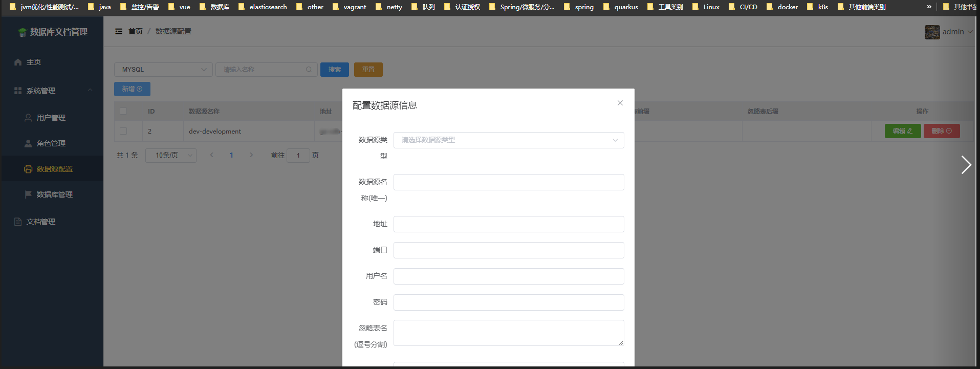
Task: Open the quarkus bookmarks folder
Action: [621, 7]
